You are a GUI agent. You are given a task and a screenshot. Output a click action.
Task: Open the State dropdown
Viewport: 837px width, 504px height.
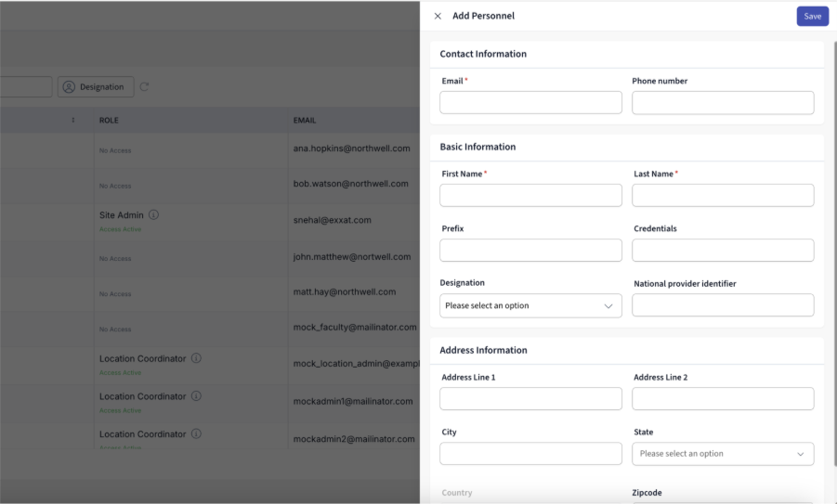[723, 454]
